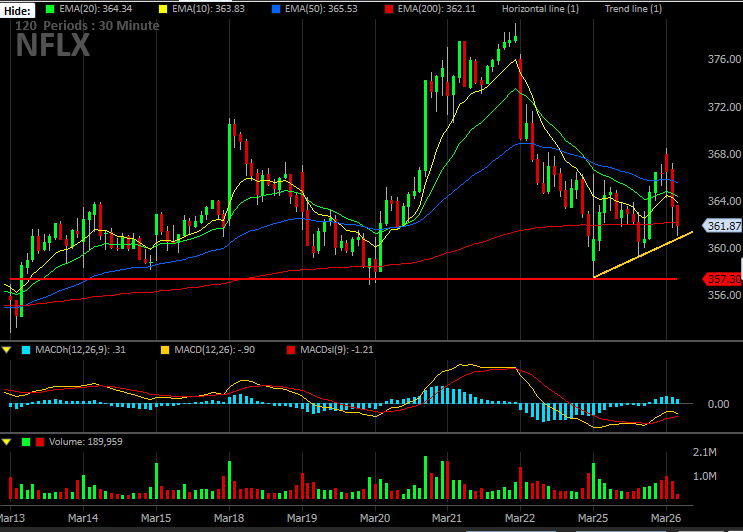743x532 pixels.
Task: Click the red 357.30 horizontal line label
Action: pos(722,279)
